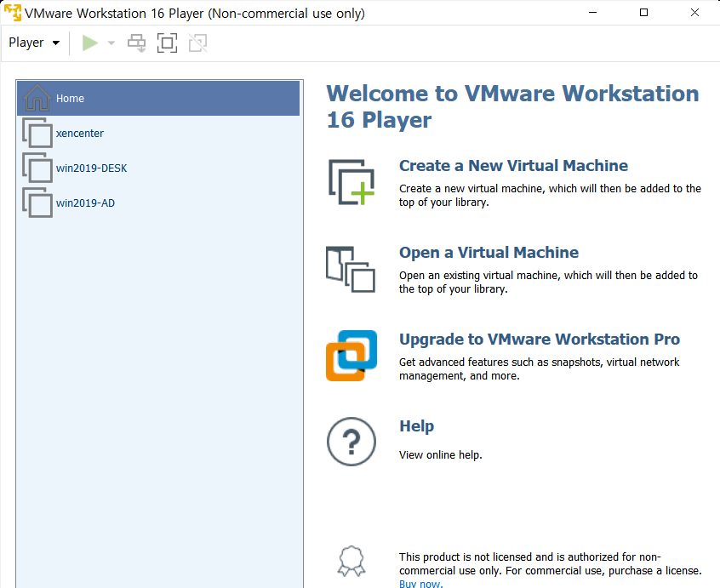The width and height of the screenshot is (720, 588).
Task: Enter full screen mode via toolbar icon
Action: [x=167, y=43]
